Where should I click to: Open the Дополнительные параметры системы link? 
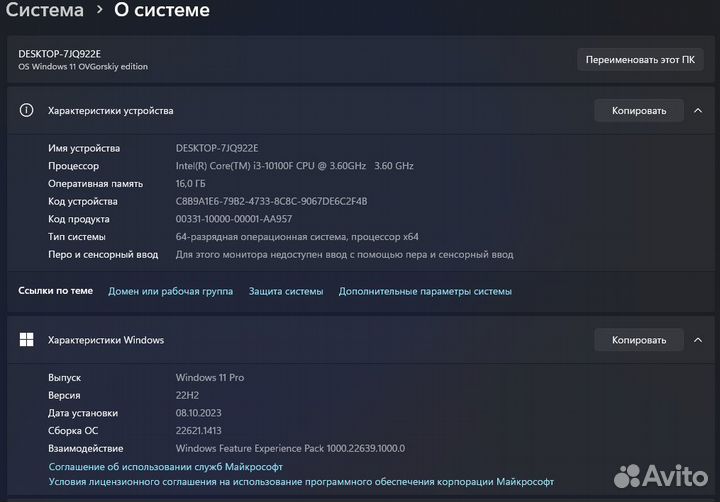point(425,291)
